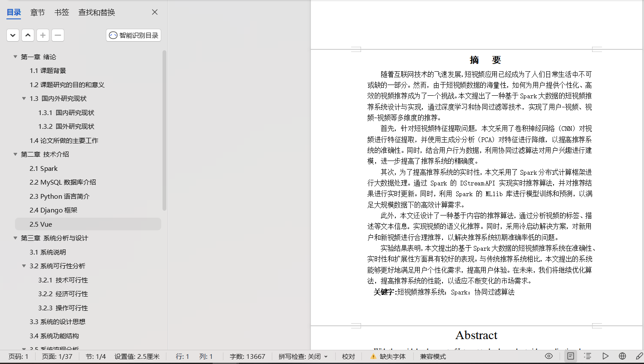Click 行: 1 in status bar
Screen dimensions: 644x364
click(x=182, y=356)
